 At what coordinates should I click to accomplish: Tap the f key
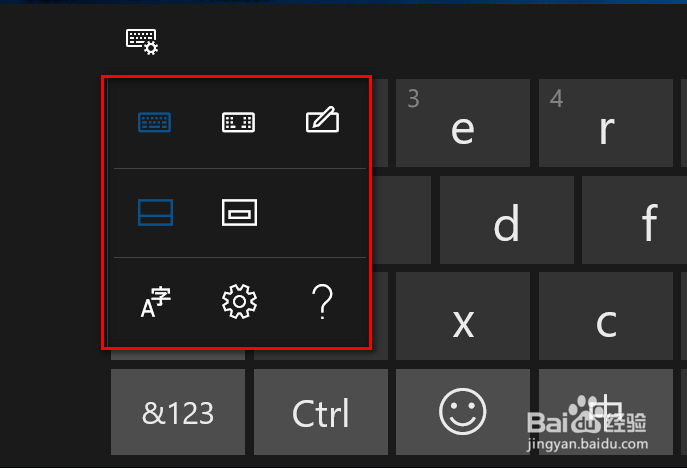pos(634,220)
